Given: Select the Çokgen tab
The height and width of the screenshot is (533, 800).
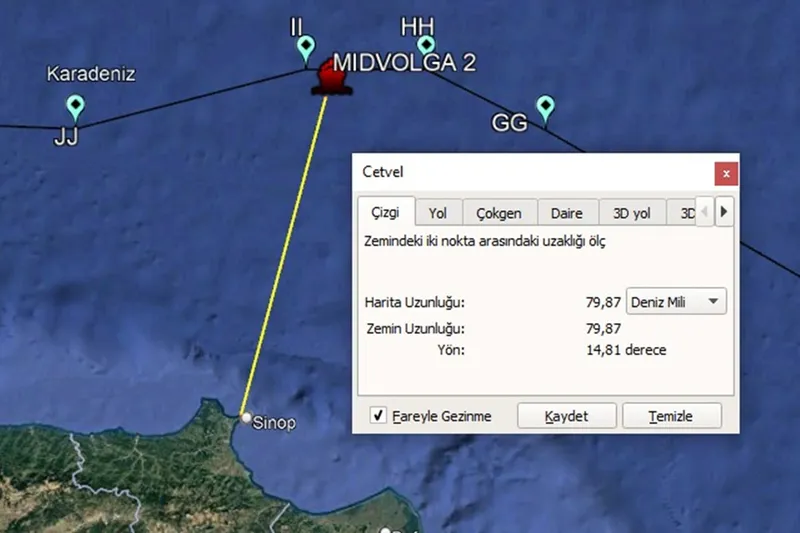Looking at the screenshot, I should click(498, 213).
